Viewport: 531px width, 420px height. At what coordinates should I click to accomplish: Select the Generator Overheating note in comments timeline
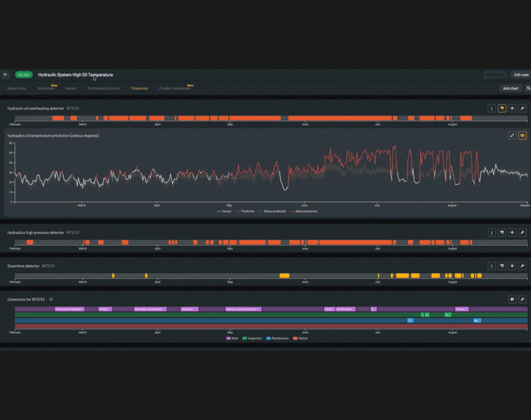point(150,309)
